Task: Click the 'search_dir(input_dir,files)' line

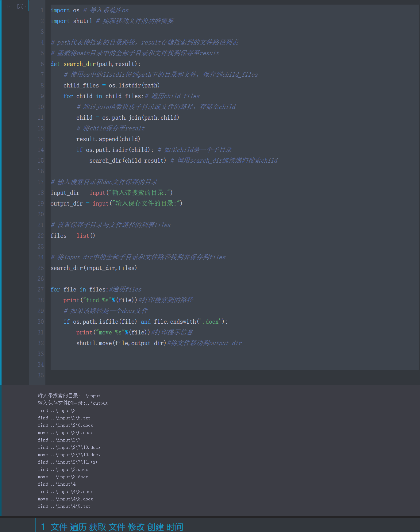Action: [x=94, y=268]
